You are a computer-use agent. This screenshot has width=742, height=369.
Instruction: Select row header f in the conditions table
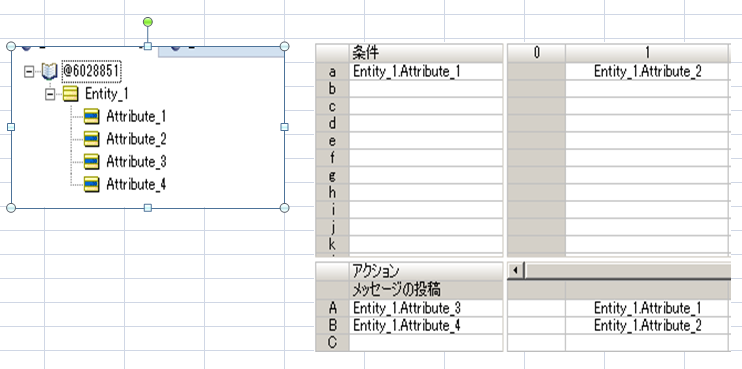pyautogui.click(x=332, y=158)
